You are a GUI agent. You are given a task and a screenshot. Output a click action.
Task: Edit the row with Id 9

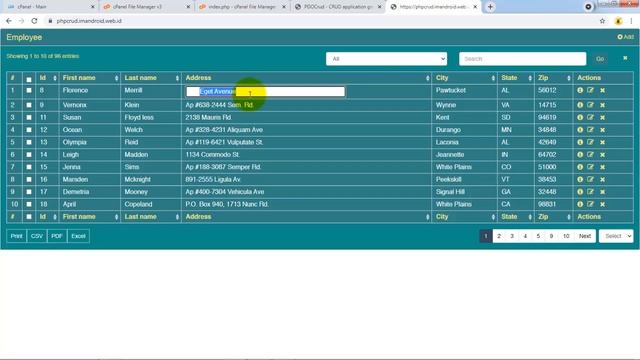[591, 105]
